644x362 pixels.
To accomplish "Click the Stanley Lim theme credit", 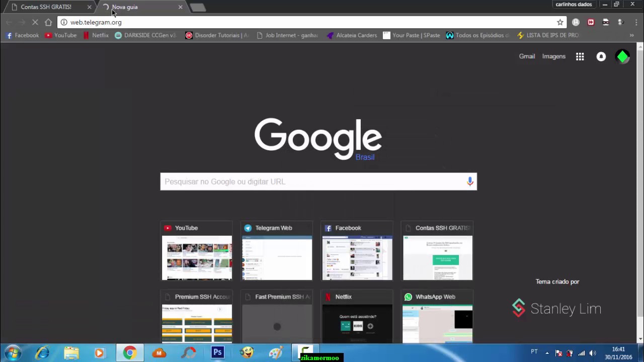I will coord(556,308).
